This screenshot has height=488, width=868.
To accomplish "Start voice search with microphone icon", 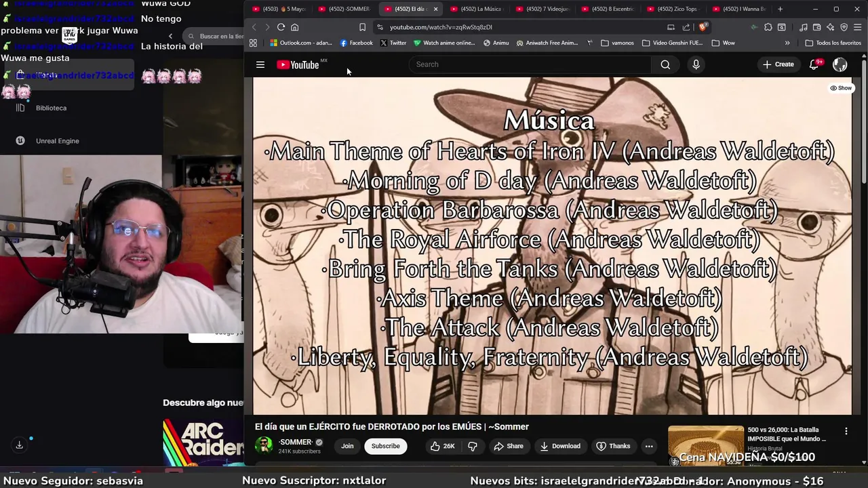I will pyautogui.click(x=696, y=64).
